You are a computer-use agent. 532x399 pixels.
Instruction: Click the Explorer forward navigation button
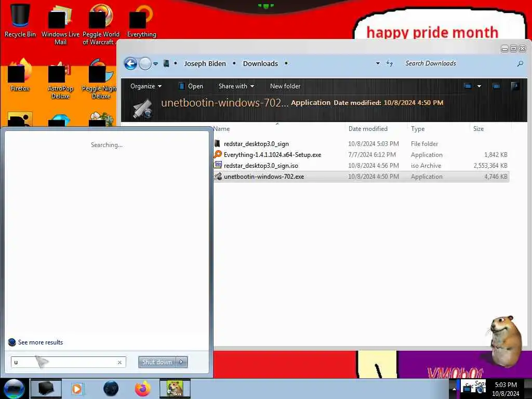pos(145,63)
